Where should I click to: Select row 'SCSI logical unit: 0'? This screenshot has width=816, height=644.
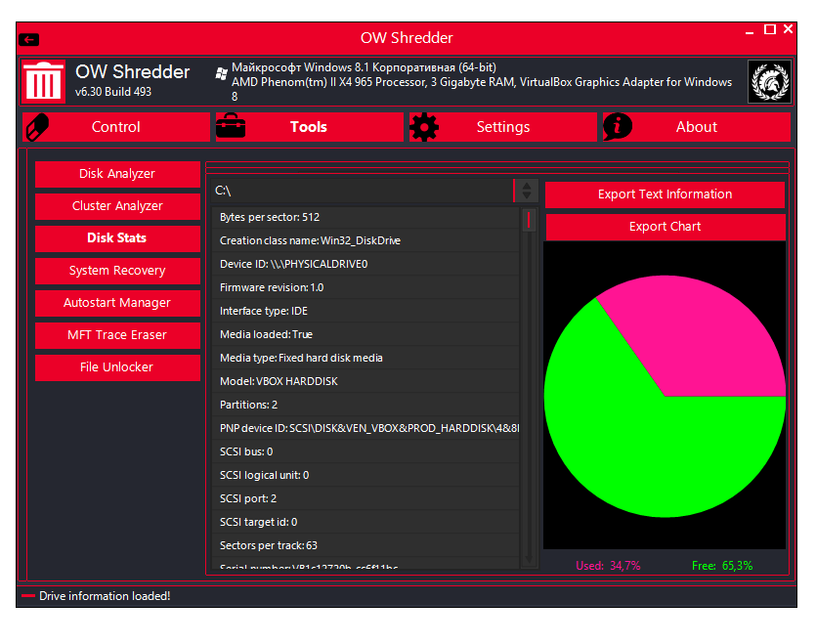(365, 475)
